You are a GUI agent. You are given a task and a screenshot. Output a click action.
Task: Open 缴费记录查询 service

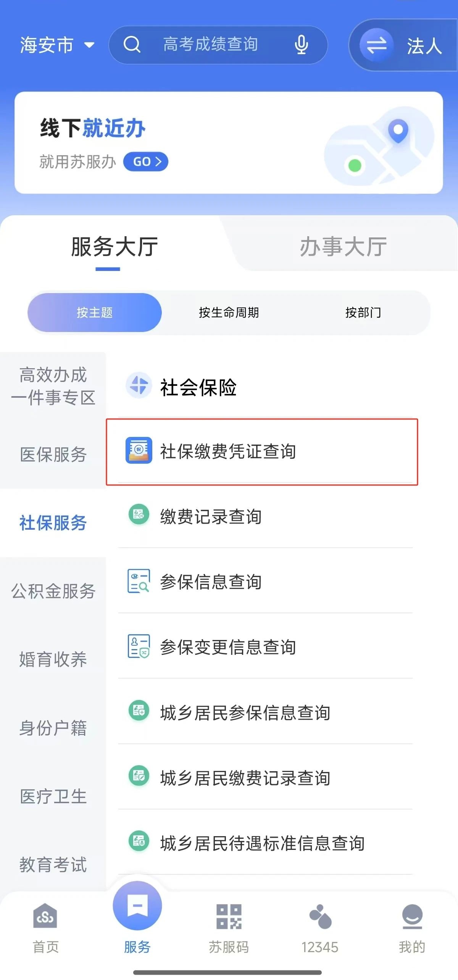[265, 516]
